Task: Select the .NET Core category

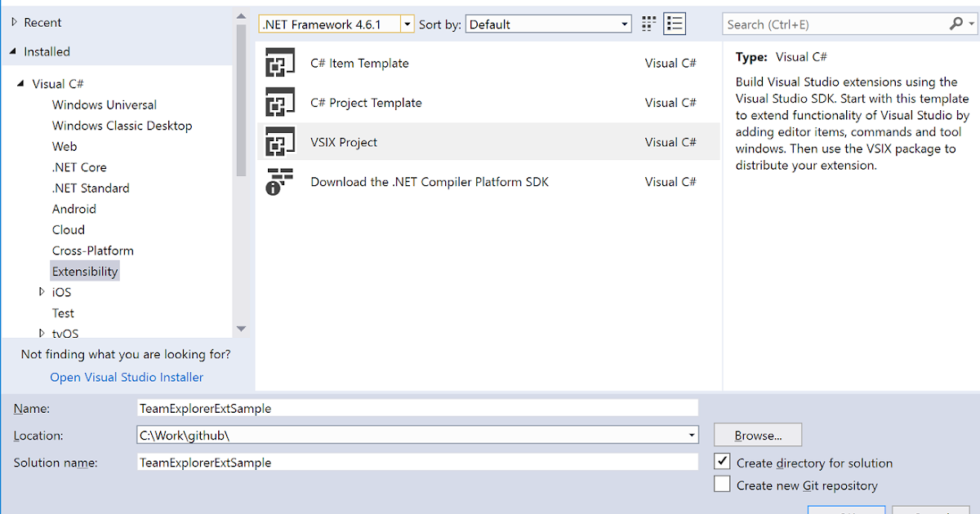Action: pos(79,166)
